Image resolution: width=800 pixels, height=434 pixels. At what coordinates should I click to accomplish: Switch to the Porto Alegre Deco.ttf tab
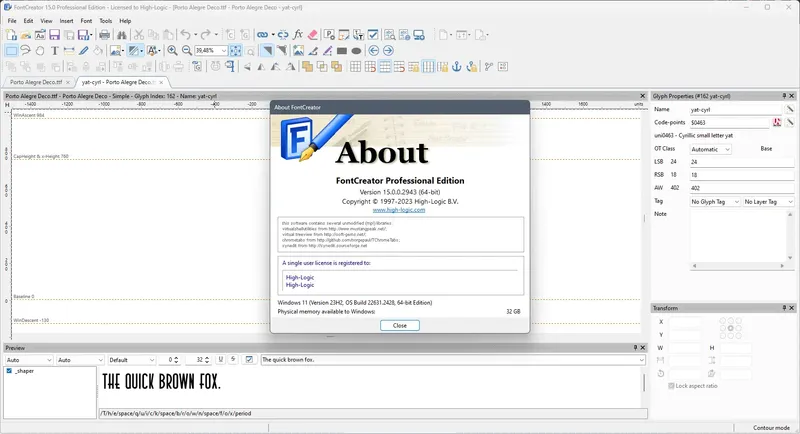[x=36, y=82]
